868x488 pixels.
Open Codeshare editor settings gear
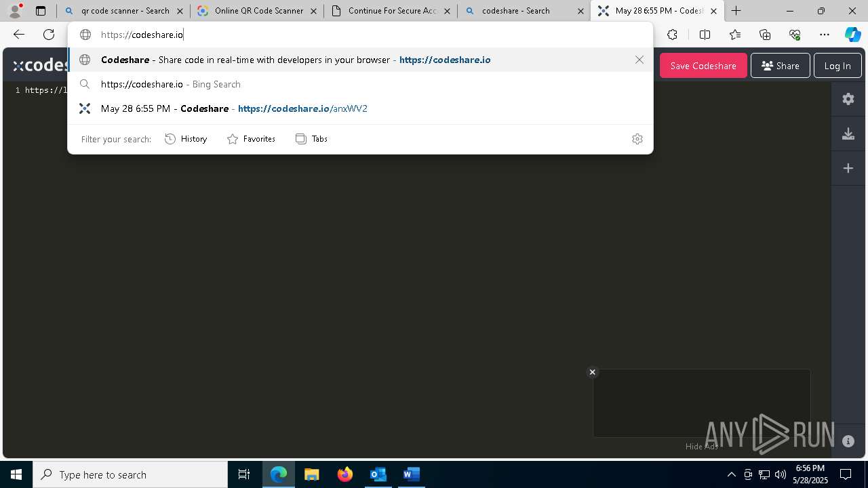[x=848, y=99]
